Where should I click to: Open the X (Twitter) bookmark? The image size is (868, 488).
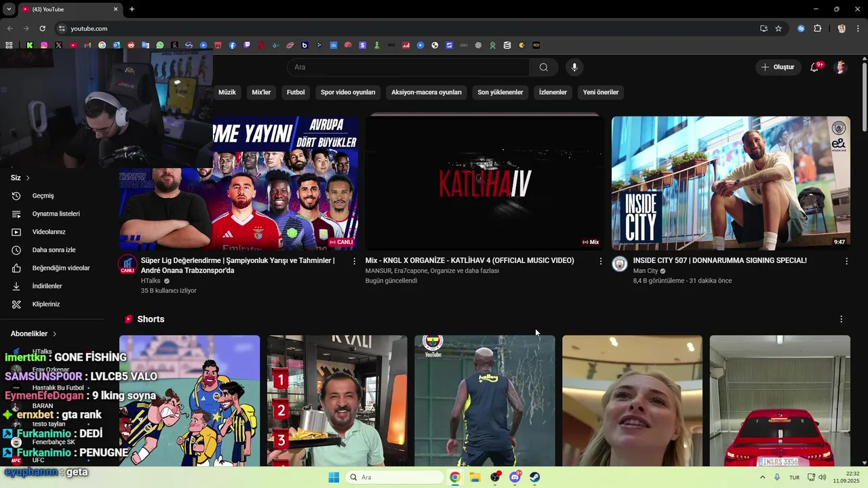(x=59, y=45)
